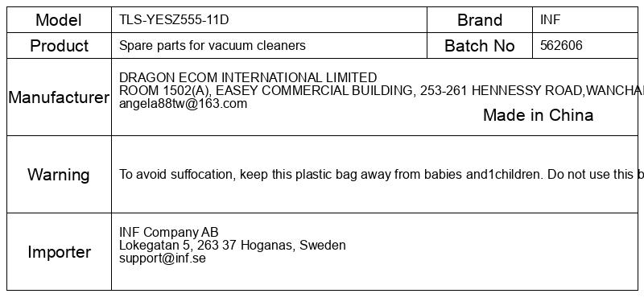The image size is (644, 306).
Task: Click the Importer row label
Action: 59,252
